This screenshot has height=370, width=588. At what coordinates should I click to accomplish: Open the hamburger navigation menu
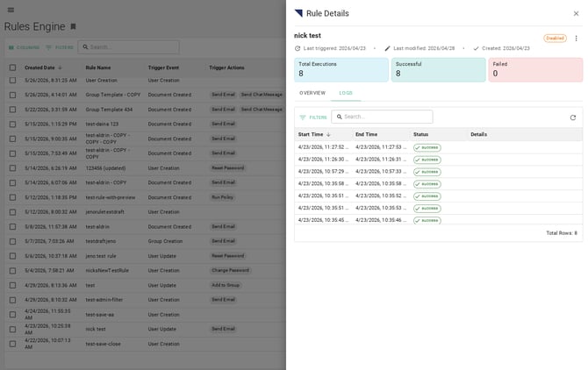[11, 11]
